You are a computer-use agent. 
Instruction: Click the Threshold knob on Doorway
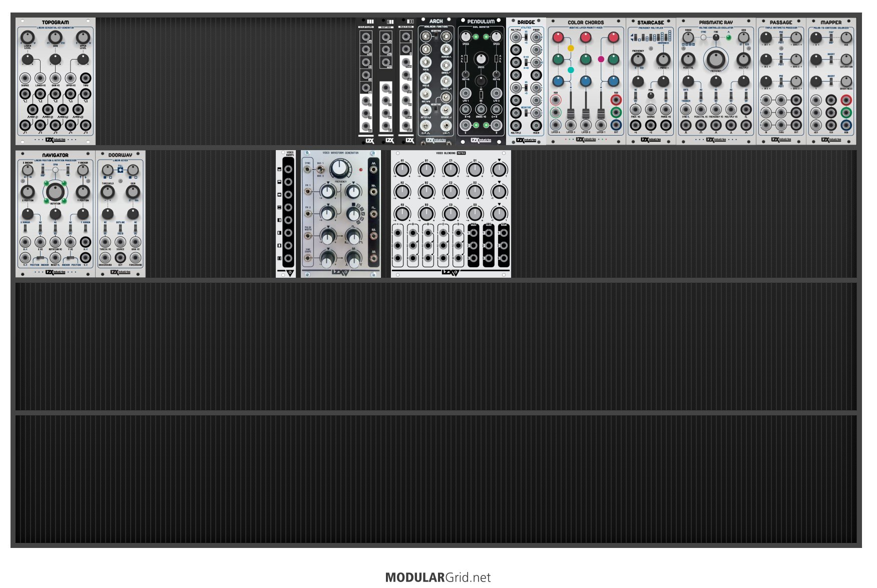[108, 192]
